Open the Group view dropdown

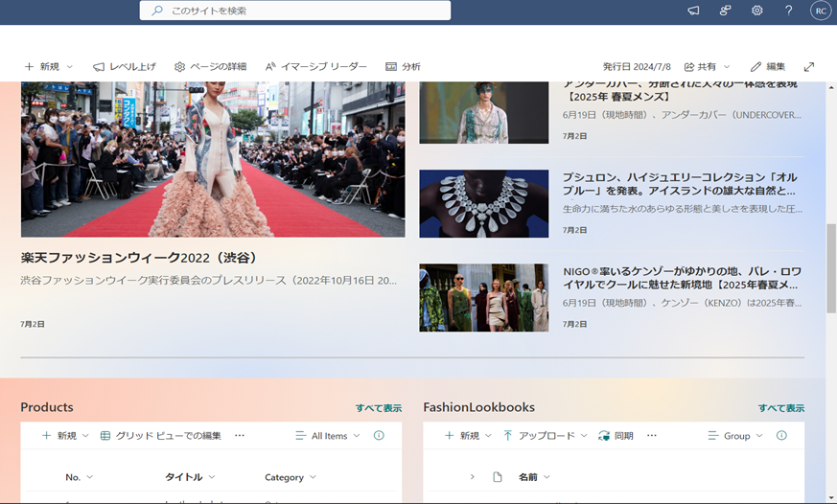735,436
